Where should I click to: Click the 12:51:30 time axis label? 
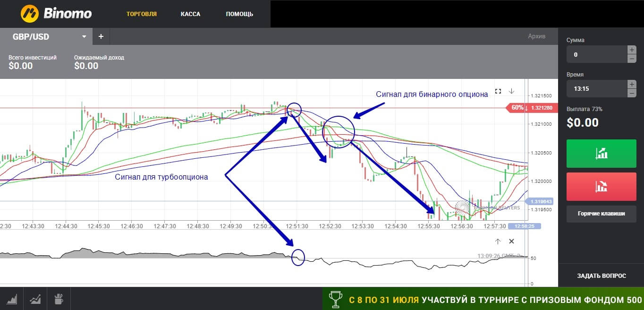click(297, 226)
